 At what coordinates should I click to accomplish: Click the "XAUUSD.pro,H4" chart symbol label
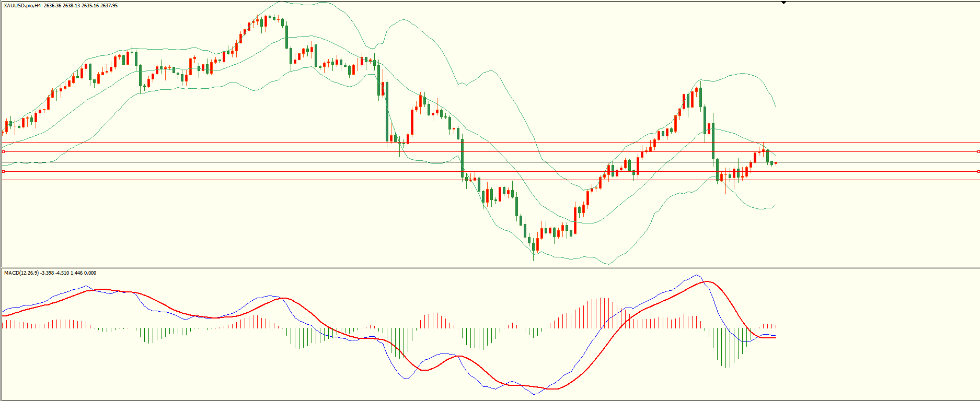tap(22, 6)
